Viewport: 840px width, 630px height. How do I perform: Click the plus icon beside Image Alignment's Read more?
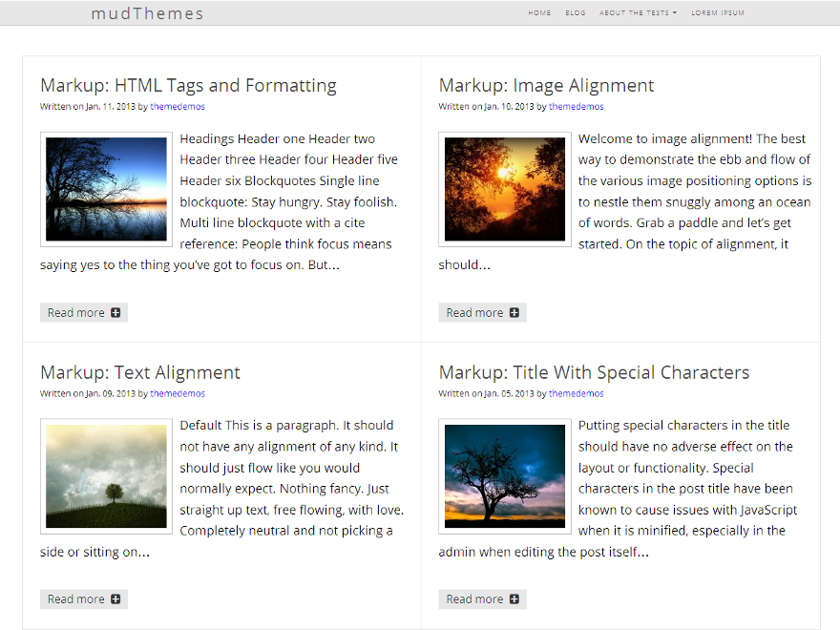(514, 312)
